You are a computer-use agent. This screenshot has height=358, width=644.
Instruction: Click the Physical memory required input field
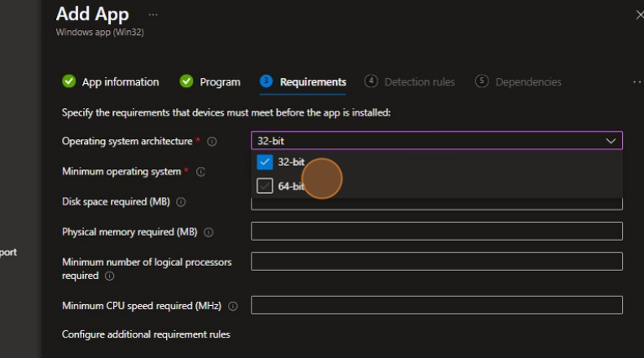click(x=436, y=232)
